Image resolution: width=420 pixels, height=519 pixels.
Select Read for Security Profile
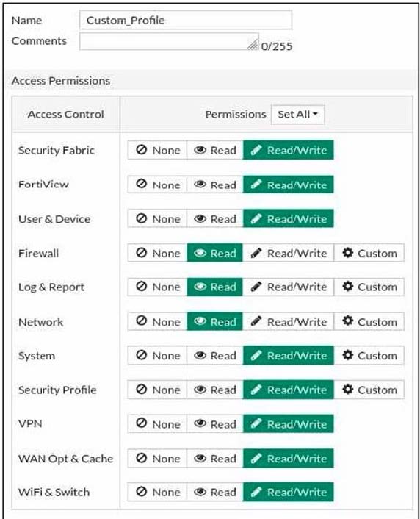[x=215, y=390]
